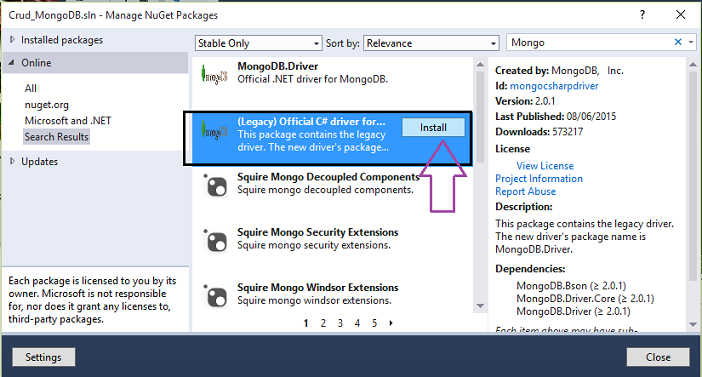Go to results page 4
The width and height of the screenshot is (702, 377).
(357, 323)
